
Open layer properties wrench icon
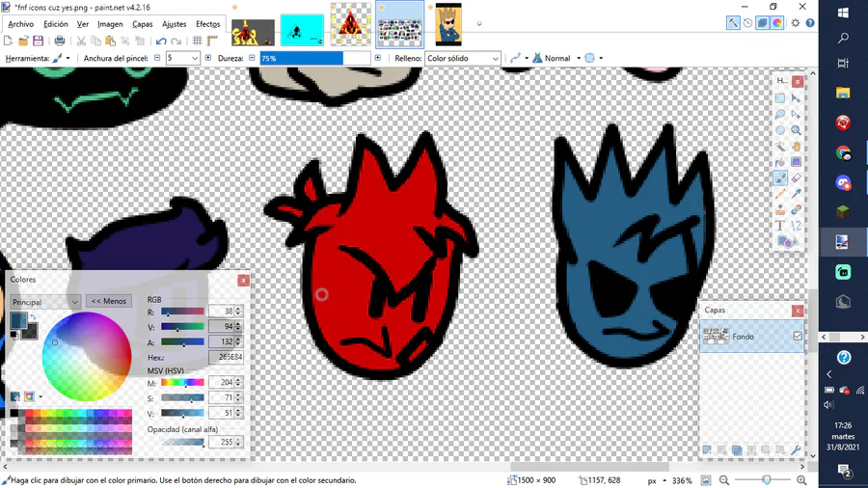coord(796,449)
